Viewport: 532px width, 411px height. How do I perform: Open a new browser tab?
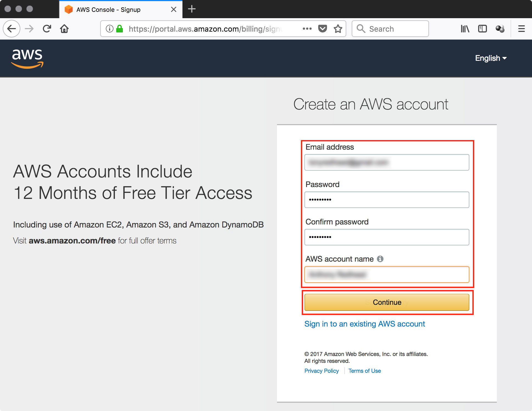192,9
